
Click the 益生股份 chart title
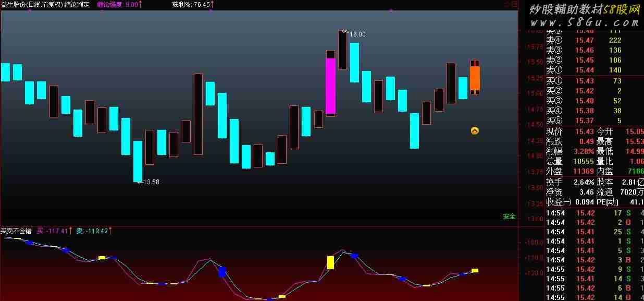point(45,5)
